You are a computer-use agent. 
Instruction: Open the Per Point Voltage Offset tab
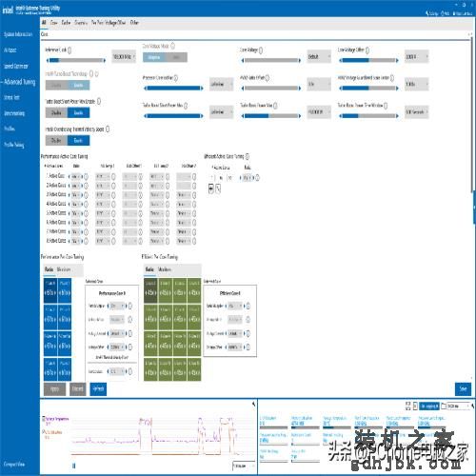(x=109, y=23)
